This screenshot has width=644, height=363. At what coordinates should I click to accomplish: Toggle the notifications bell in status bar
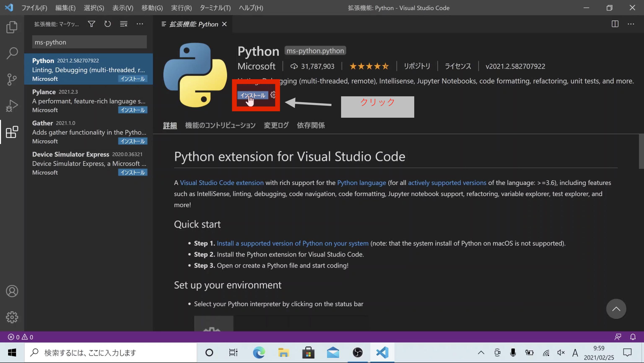coord(633,337)
